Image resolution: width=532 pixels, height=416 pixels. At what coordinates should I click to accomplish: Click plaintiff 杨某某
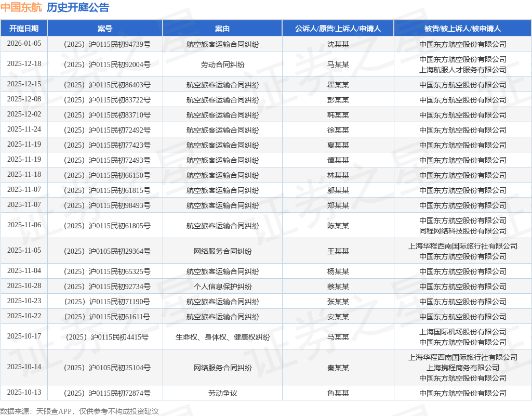(x=338, y=271)
